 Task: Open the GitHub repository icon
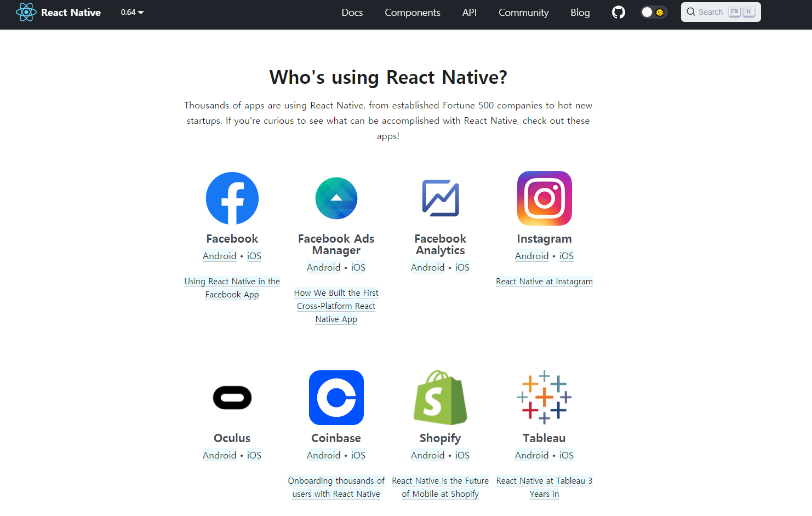tap(619, 12)
